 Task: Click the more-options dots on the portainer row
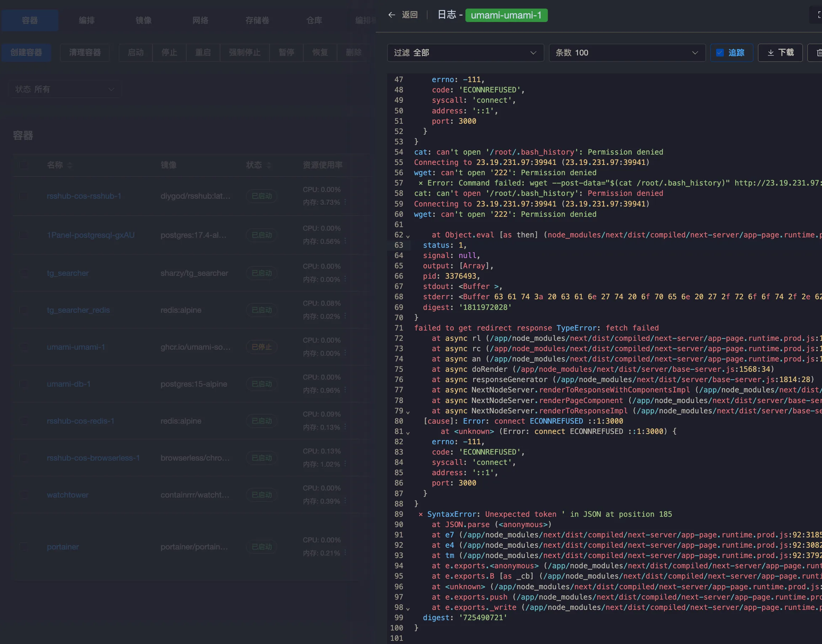pyautogui.click(x=345, y=553)
